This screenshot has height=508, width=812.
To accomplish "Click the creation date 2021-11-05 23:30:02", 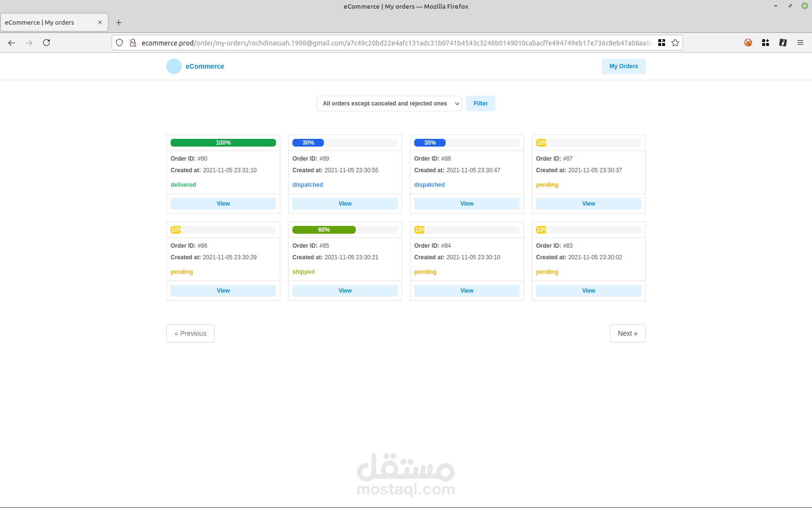I will pyautogui.click(x=595, y=257).
